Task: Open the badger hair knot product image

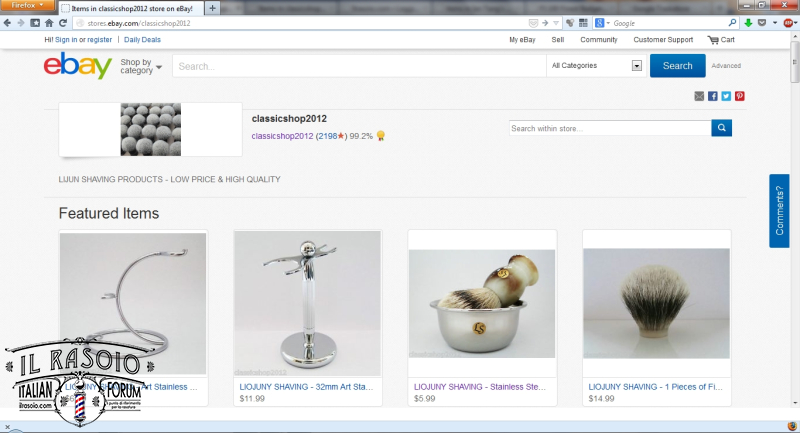Action: point(656,303)
